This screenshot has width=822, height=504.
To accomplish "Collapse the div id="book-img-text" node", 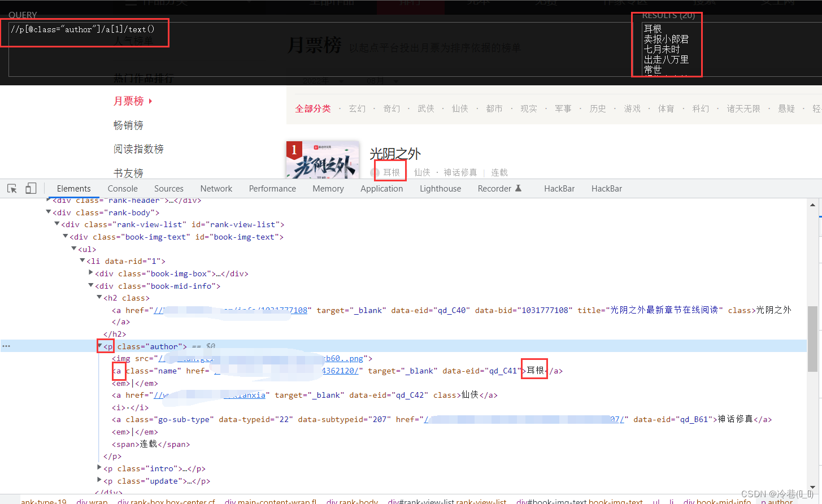I will click(65, 236).
